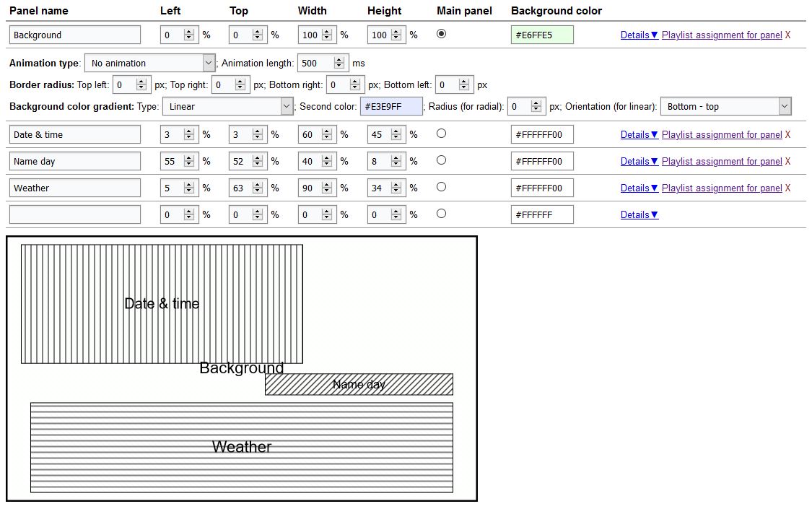Open Playlist assignment for Weather panel

pyautogui.click(x=722, y=188)
